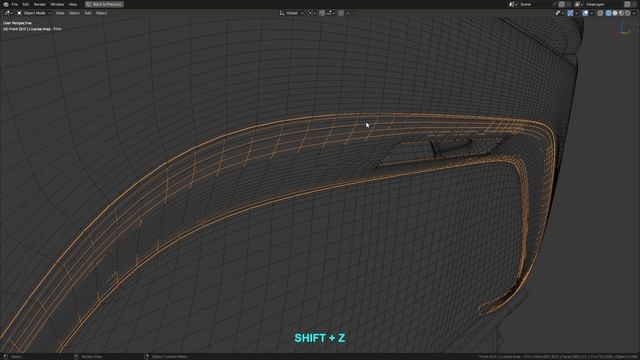Toggle proportional editing

[341, 13]
